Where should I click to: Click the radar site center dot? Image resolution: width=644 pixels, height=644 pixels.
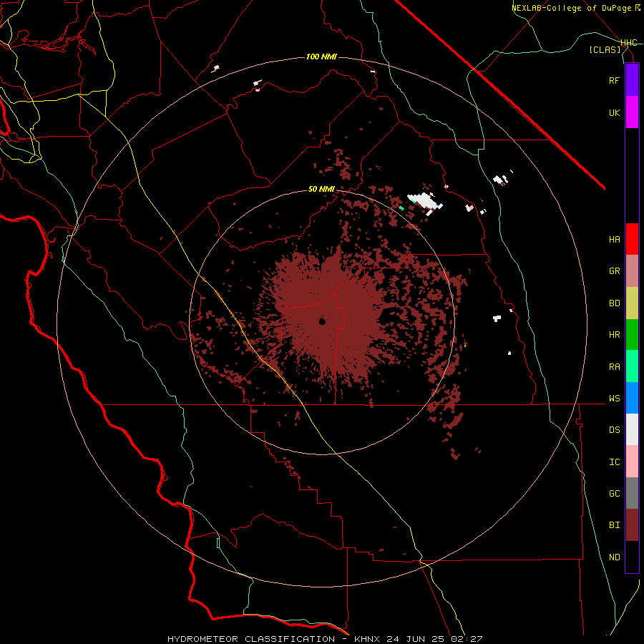(x=322, y=321)
